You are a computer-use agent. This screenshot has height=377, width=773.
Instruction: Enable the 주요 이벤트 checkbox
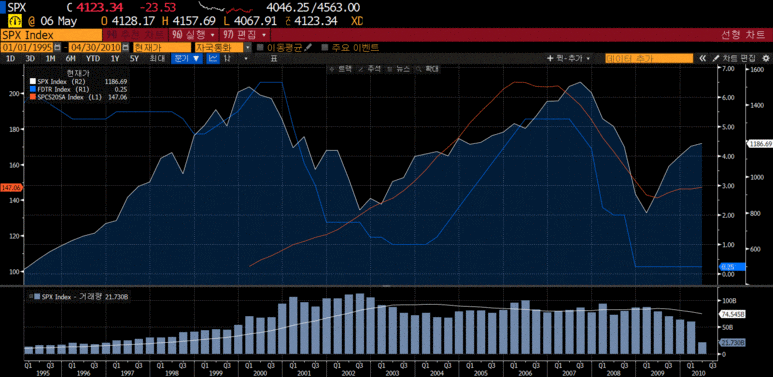click(x=324, y=48)
